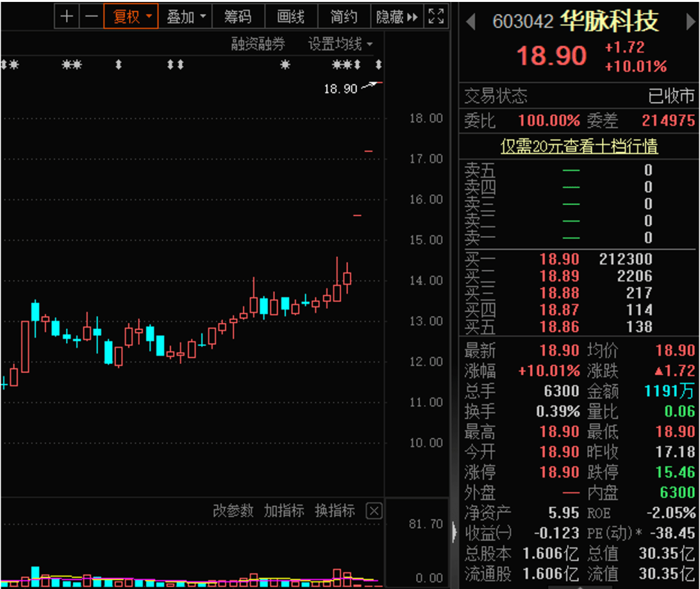Click the 涨跌 ▲1.72 value

[675, 371]
